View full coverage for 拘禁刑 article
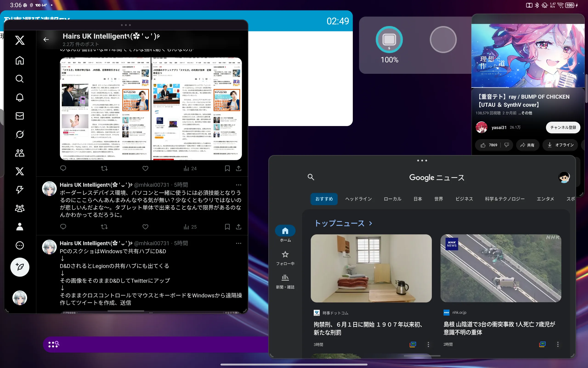 tap(413, 344)
